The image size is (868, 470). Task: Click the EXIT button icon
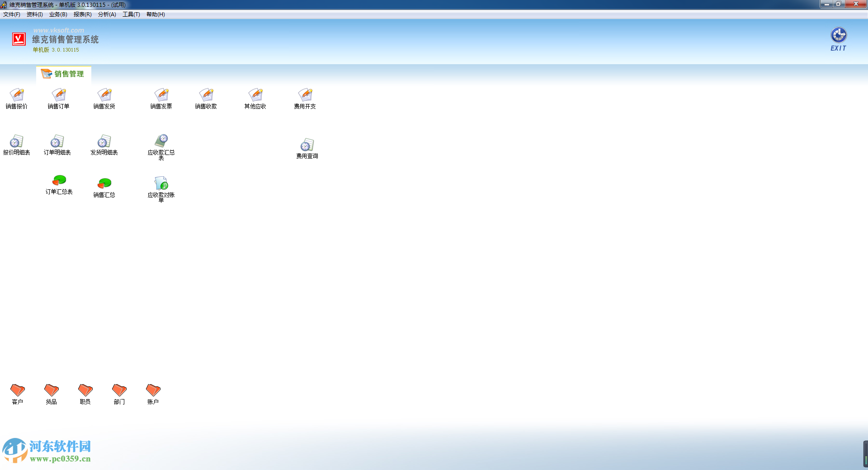click(839, 39)
